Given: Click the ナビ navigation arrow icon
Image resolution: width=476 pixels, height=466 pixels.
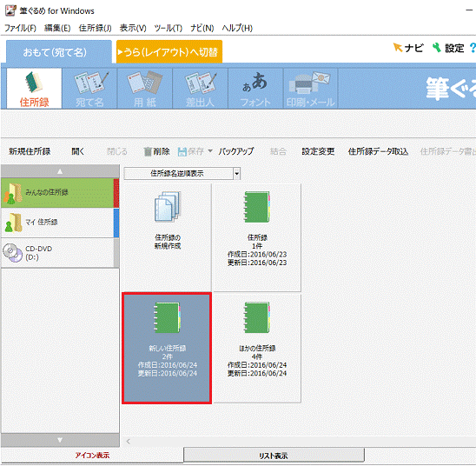Looking at the screenshot, I should (407, 48).
